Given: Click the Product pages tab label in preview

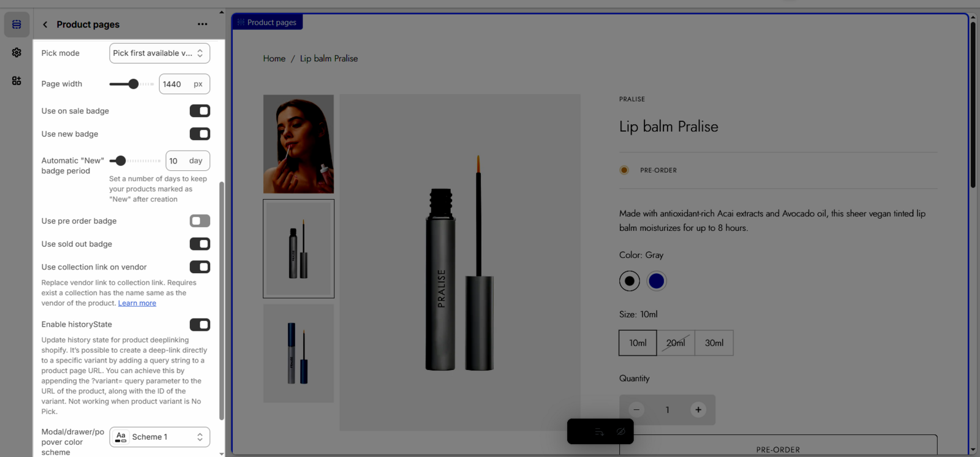Looking at the screenshot, I should pos(267,23).
